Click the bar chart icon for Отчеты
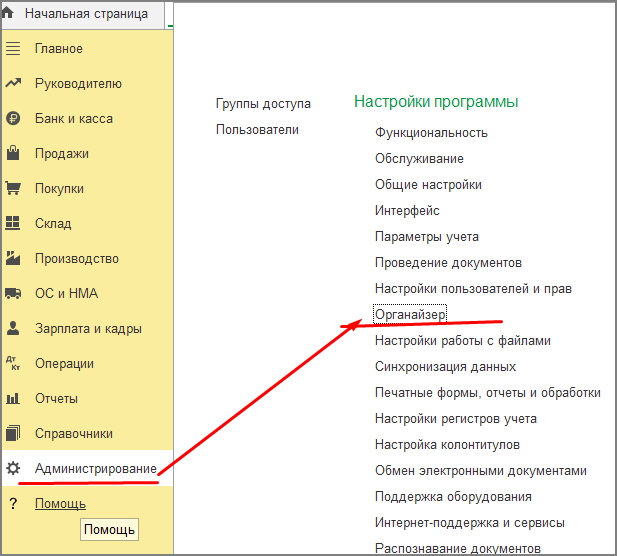This screenshot has width=617, height=556. (13, 398)
